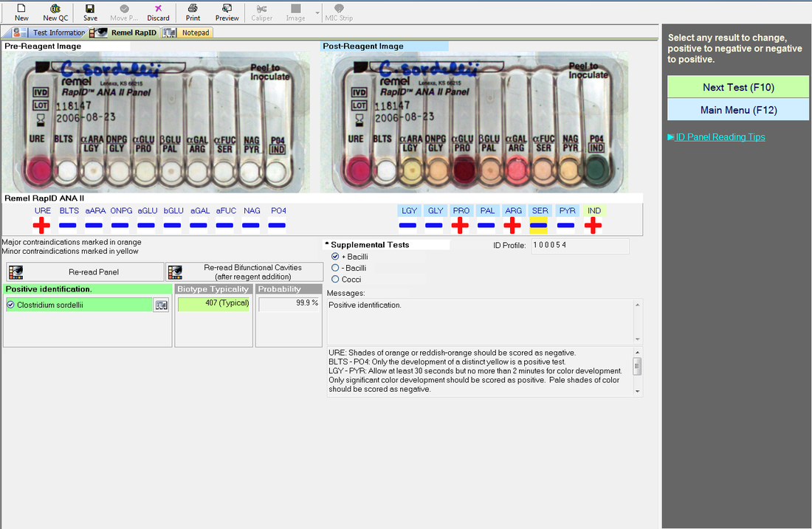Click the Messages box down arrow
The image size is (812, 529).
(x=638, y=339)
